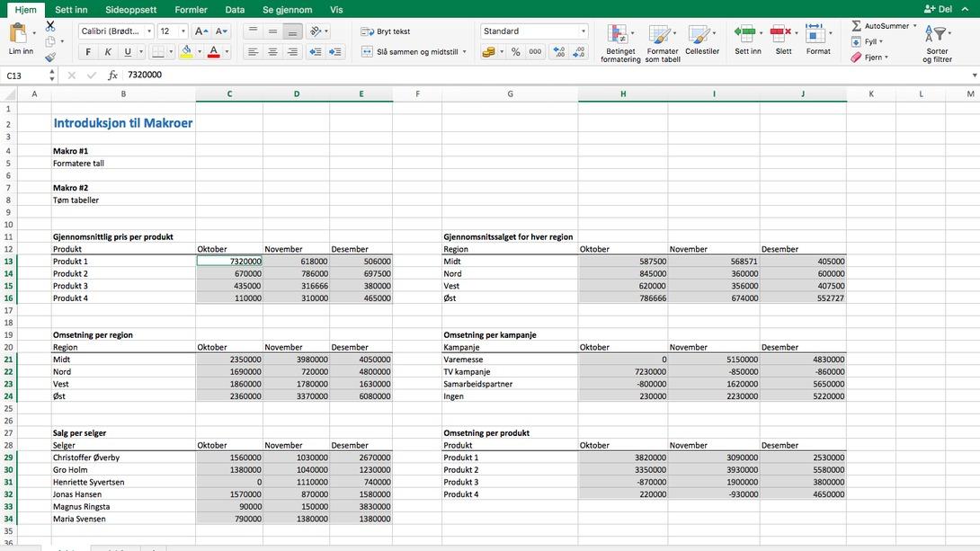Open the Sideoppsett tab
This screenshot has width=980, height=551.
[x=130, y=9]
